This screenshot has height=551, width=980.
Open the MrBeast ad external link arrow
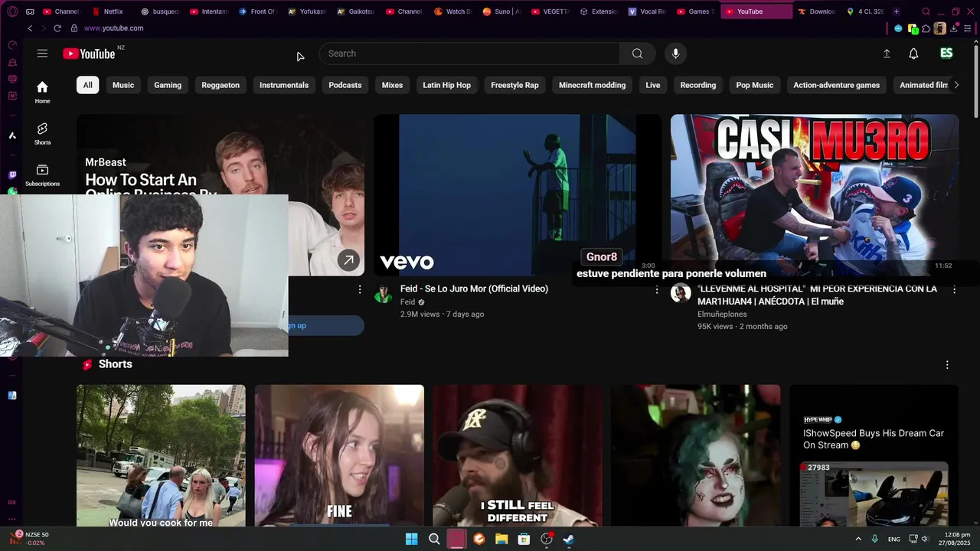[x=348, y=260]
